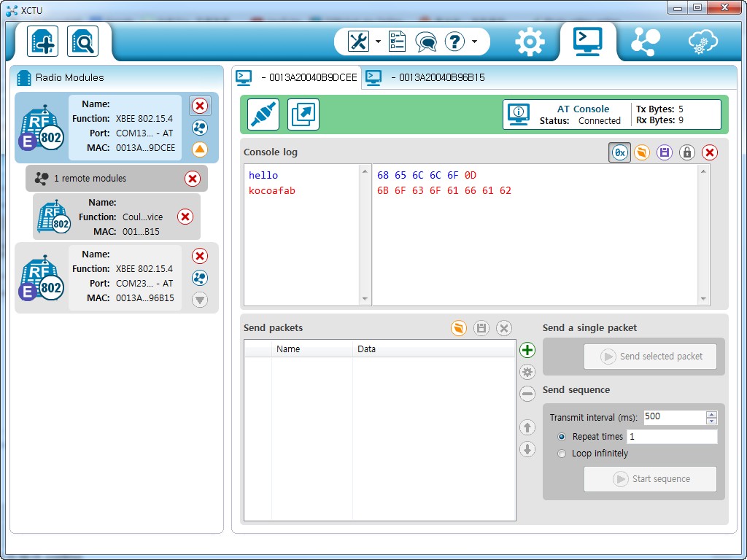Remove the COM23 radio module
This screenshot has width=747, height=560.
tap(200, 256)
